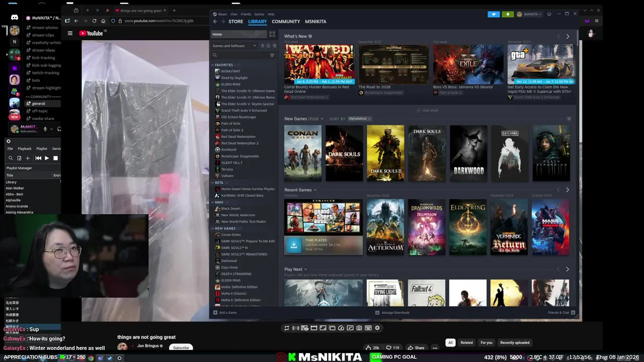This screenshot has height=362, width=644.
Task: Click the YouTube logo
Action: tap(91, 33)
